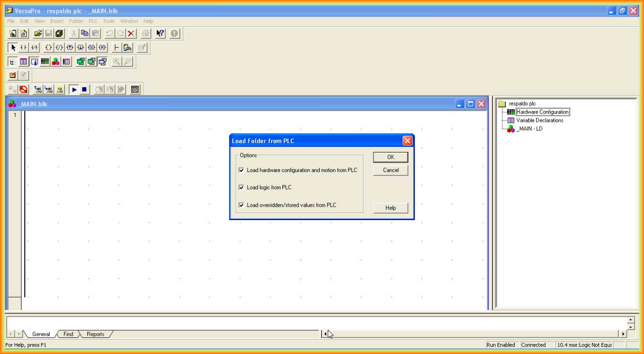Toggle the Load logic from PLC checkbox
This screenshot has width=644, height=354.
(241, 187)
